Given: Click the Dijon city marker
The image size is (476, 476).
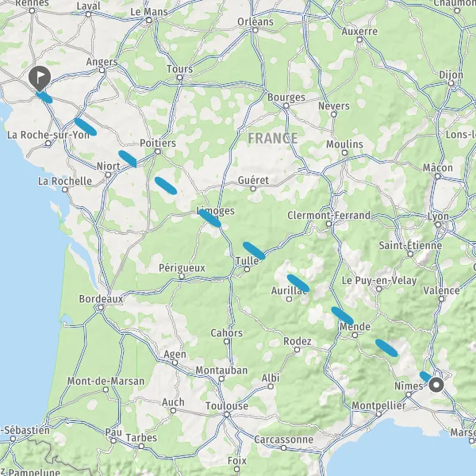Looking at the screenshot, I should (x=451, y=83).
